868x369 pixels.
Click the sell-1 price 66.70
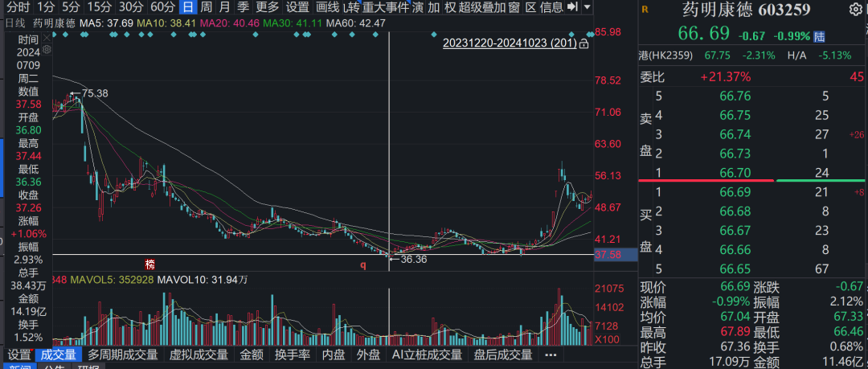pyautogui.click(x=735, y=173)
